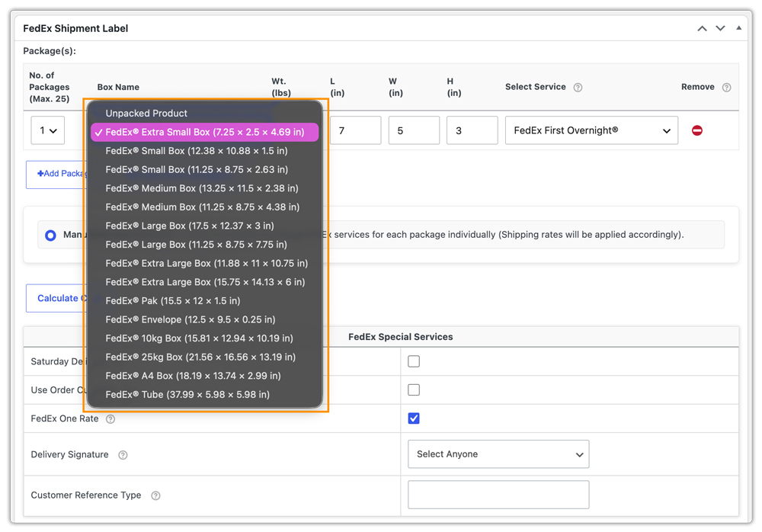Open help tooltip beside Select Service

578,88
